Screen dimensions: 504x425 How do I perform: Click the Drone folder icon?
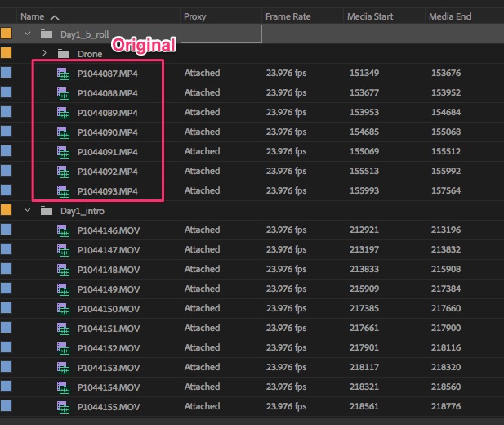65,53
